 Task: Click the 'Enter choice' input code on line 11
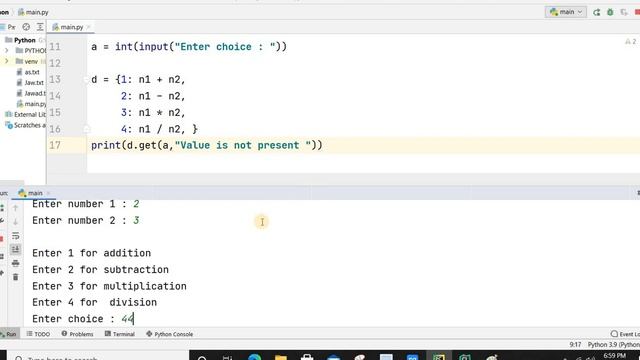coord(189,47)
